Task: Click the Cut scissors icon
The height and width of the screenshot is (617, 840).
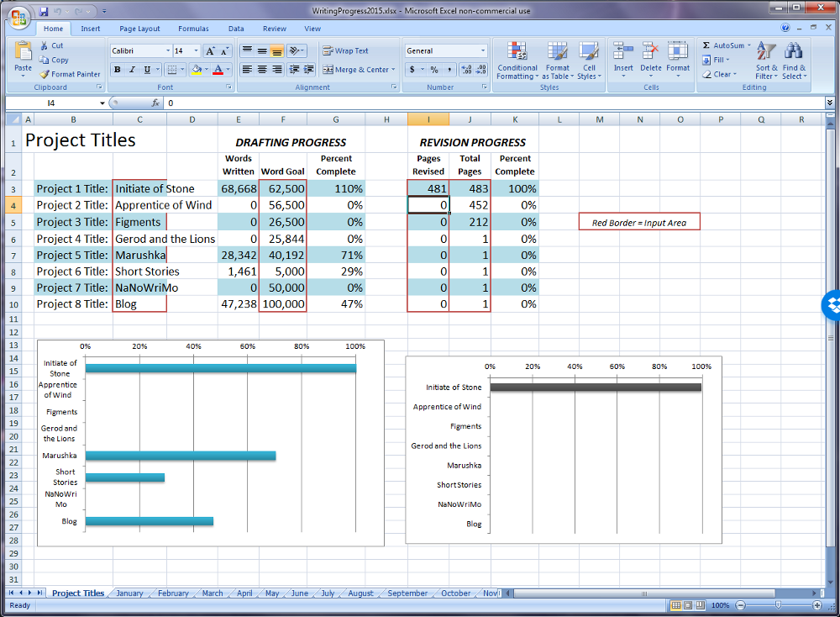Action: [x=45, y=45]
